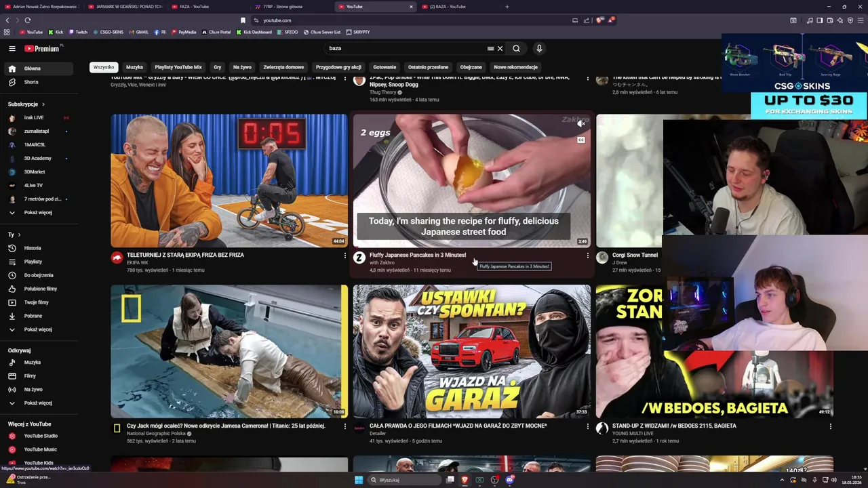
Task: Select the Playlisty YouTube Mix chip
Action: [x=178, y=67]
